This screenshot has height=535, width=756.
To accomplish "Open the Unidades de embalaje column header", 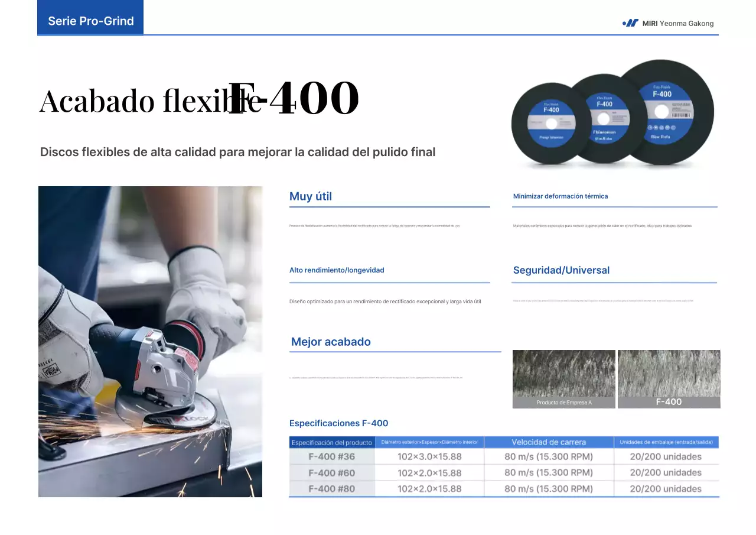I will pyautogui.click(x=666, y=442).
